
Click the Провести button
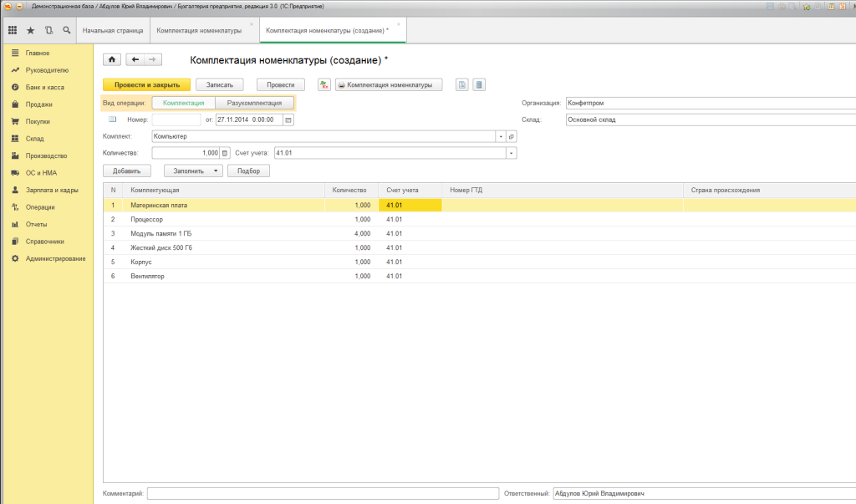tap(281, 84)
